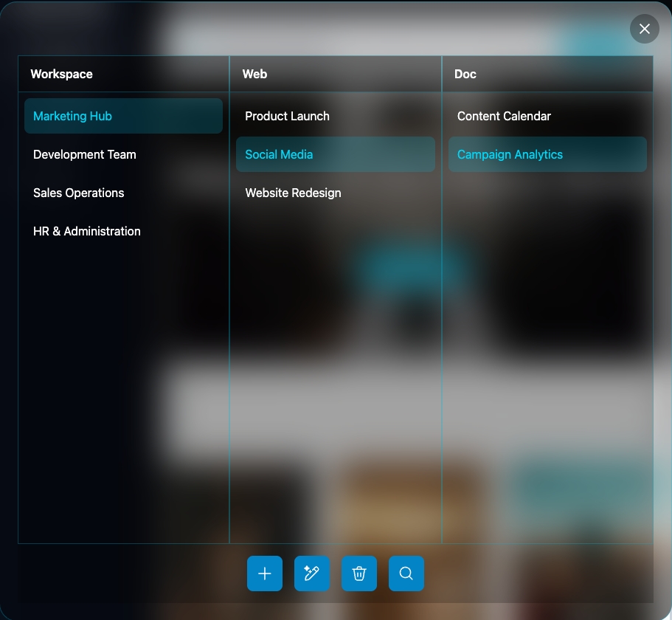Click the Web column header
This screenshot has width=672, height=620.
click(x=255, y=74)
